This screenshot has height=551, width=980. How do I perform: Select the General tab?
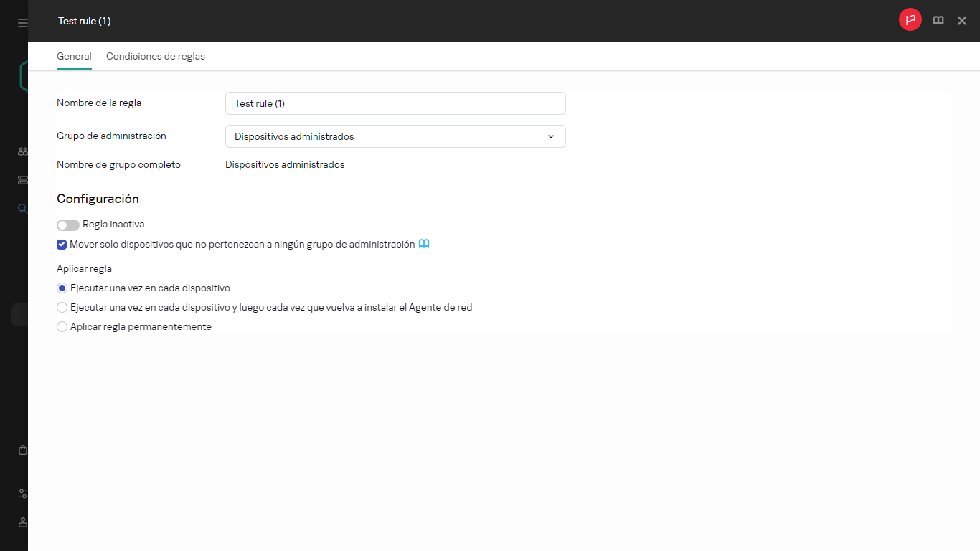click(x=74, y=57)
